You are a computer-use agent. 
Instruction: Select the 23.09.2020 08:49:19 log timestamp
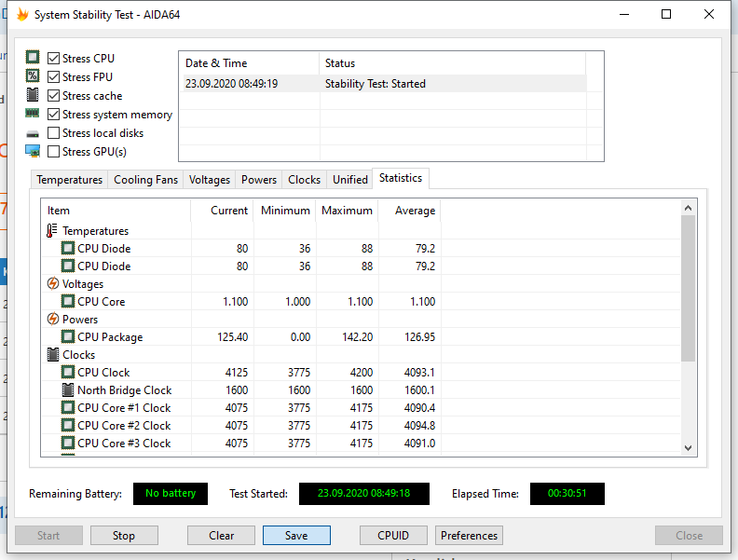232,84
